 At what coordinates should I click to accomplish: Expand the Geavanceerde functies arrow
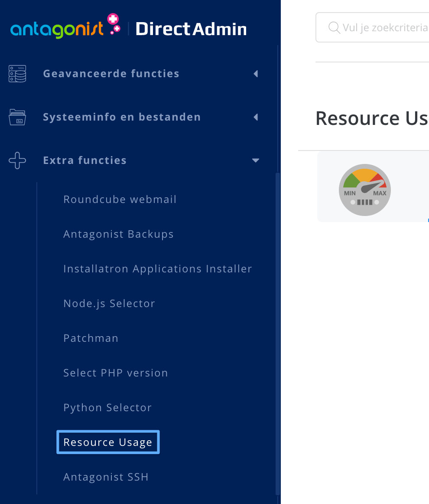tap(256, 74)
